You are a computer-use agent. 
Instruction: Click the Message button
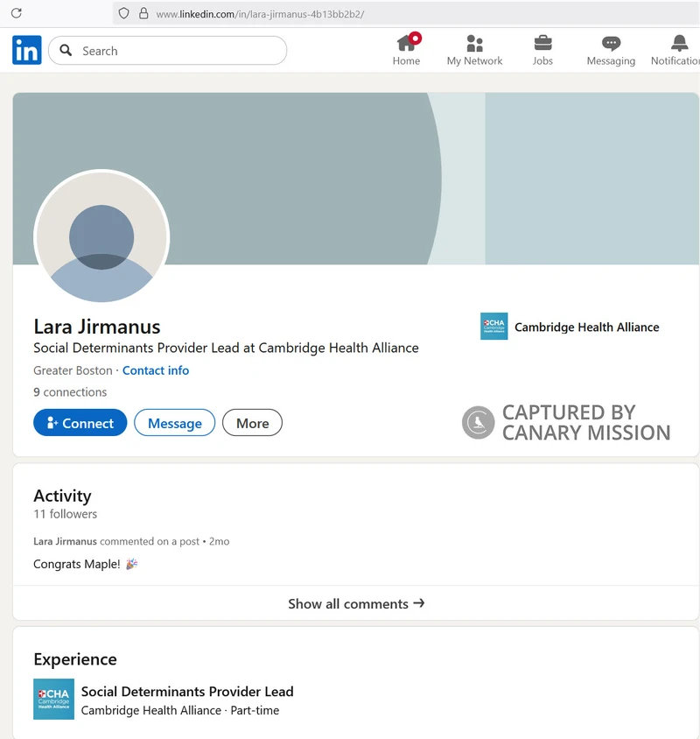[175, 423]
